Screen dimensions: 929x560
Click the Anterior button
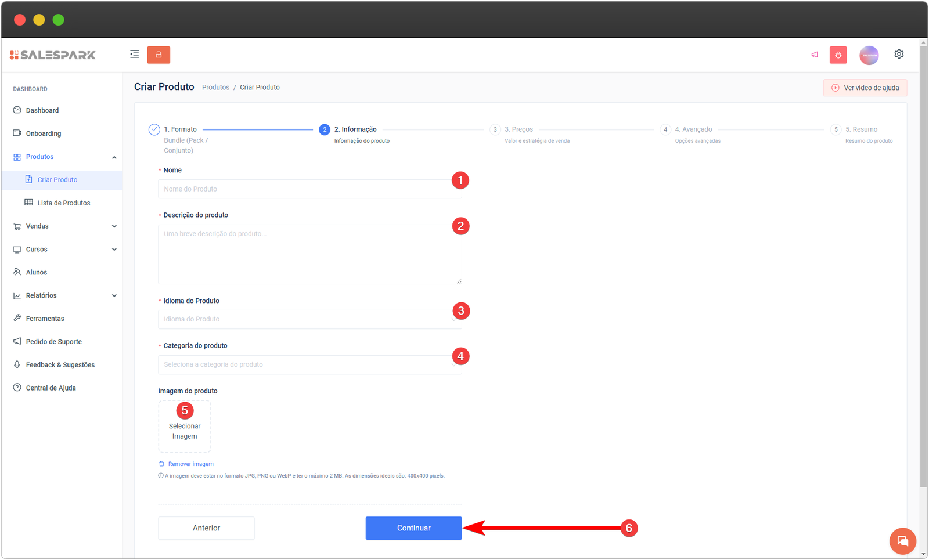(206, 528)
